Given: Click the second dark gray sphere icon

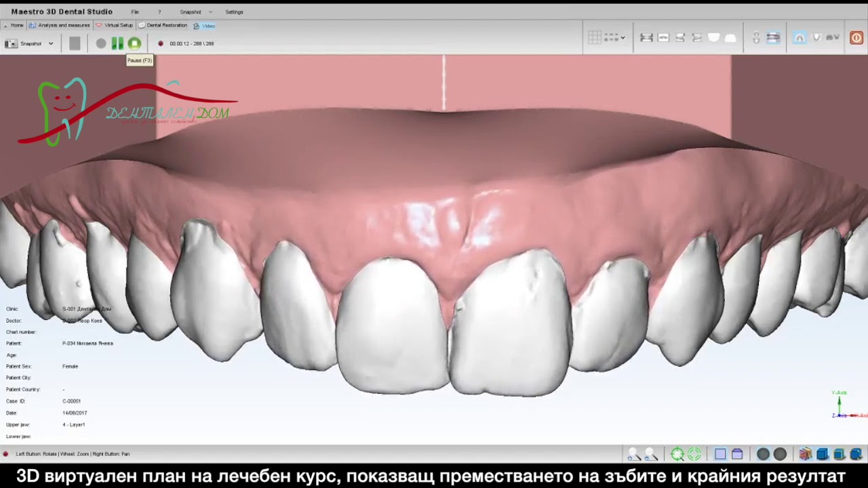Looking at the screenshot, I should [x=780, y=454].
